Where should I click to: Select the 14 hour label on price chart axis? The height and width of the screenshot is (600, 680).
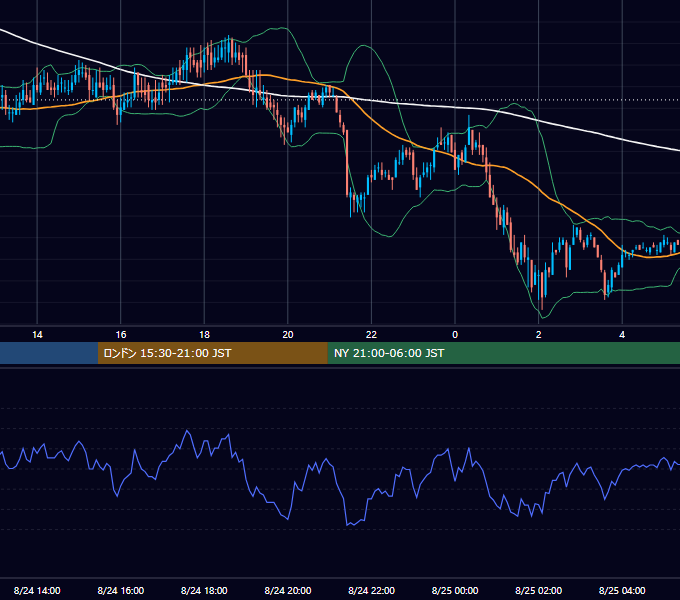pos(37,335)
